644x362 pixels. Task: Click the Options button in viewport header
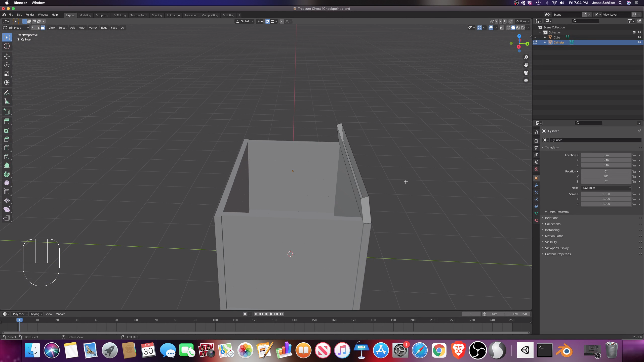[522, 21]
